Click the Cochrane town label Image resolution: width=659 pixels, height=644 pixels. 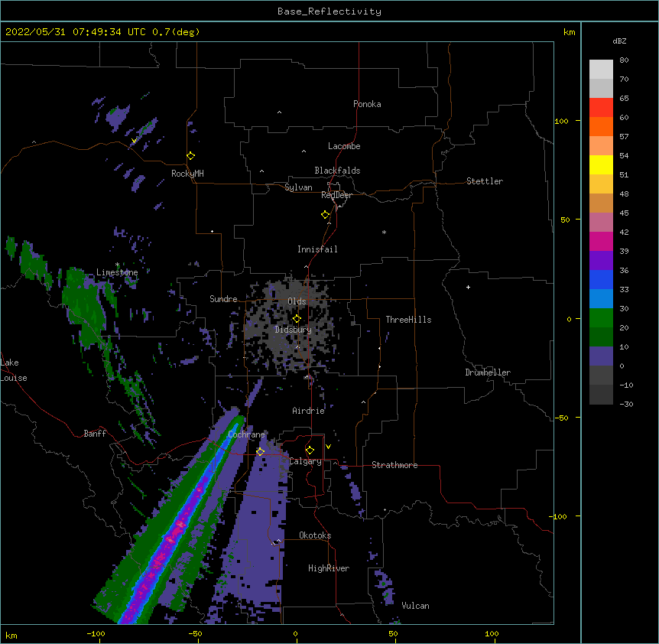pyautogui.click(x=246, y=434)
